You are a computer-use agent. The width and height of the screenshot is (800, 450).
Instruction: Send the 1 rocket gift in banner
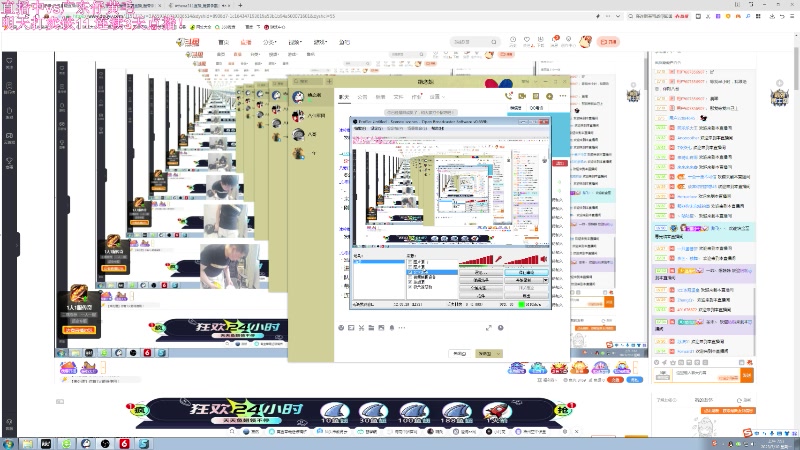(x=497, y=413)
